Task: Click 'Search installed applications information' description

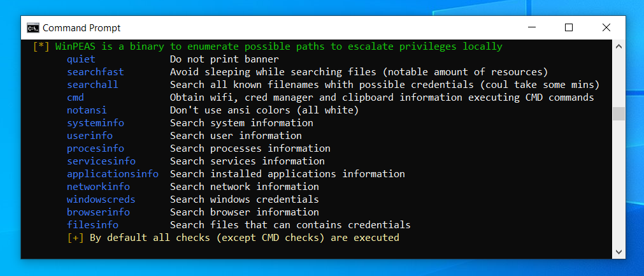Action: tap(287, 174)
